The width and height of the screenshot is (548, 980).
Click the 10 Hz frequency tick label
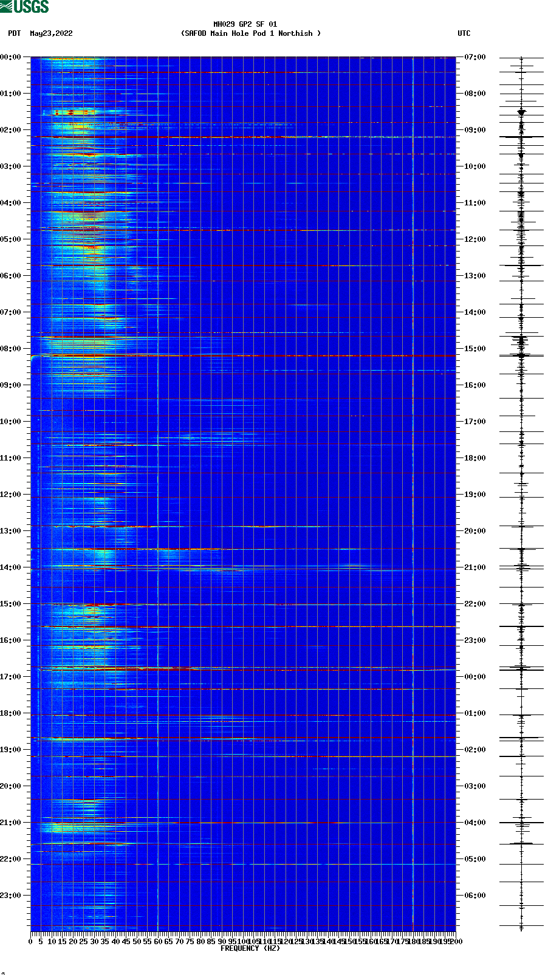(x=52, y=942)
